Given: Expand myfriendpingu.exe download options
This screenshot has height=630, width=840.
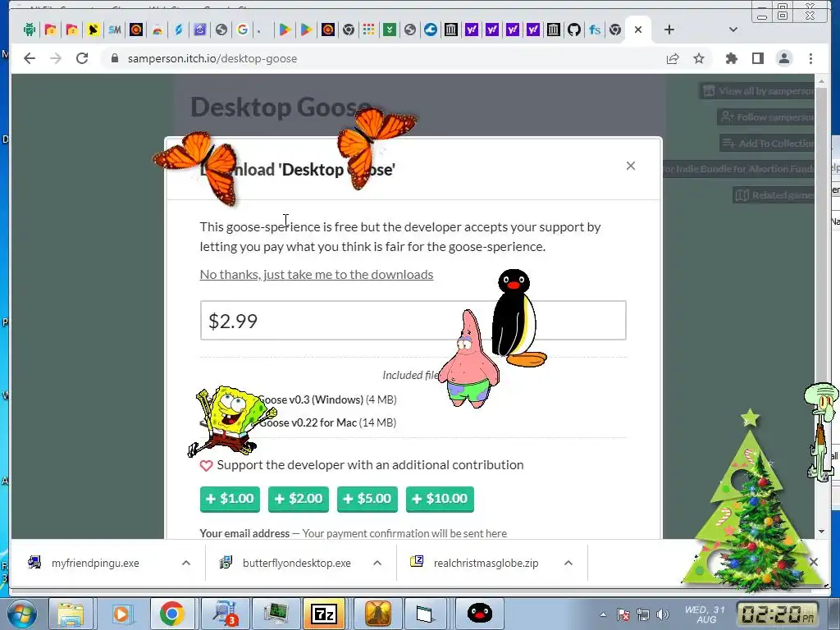Looking at the screenshot, I should tap(186, 563).
